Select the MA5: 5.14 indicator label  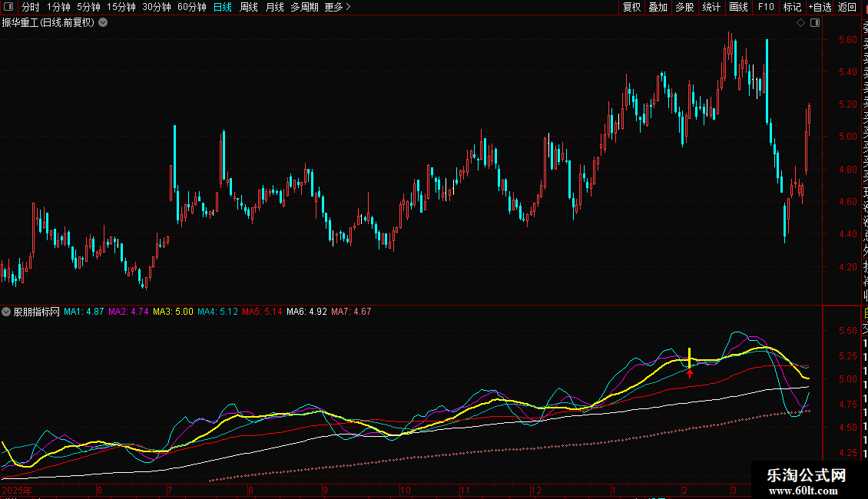pyautogui.click(x=262, y=312)
